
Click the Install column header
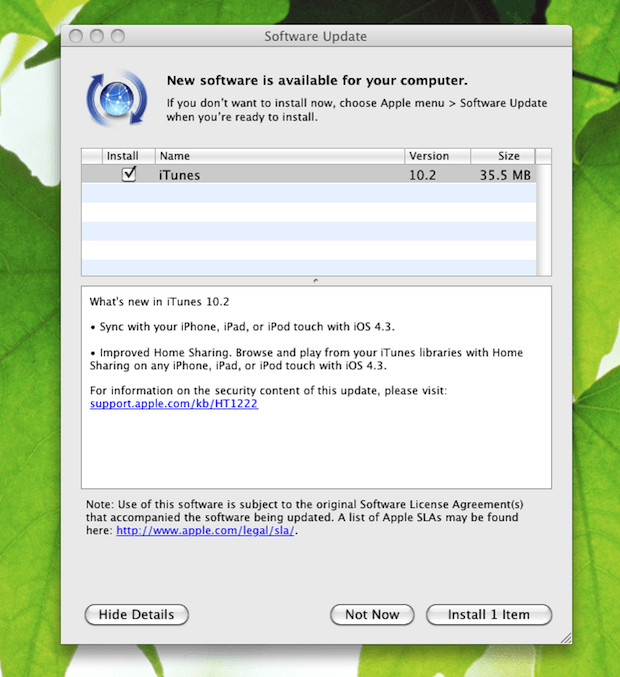tap(128, 156)
